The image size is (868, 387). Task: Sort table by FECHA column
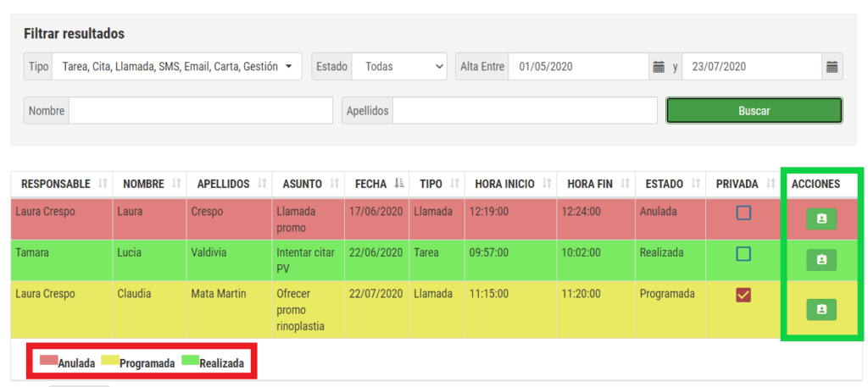pyautogui.click(x=376, y=184)
